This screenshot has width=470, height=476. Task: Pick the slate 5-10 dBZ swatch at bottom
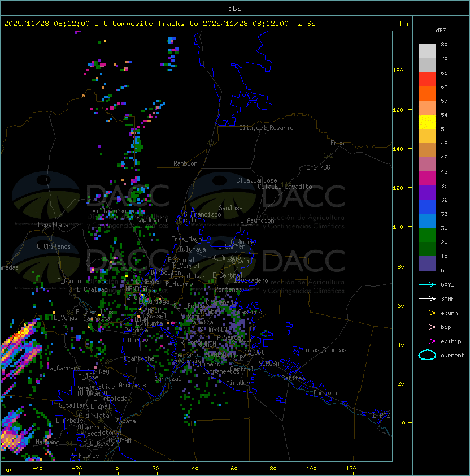[x=427, y=263]
